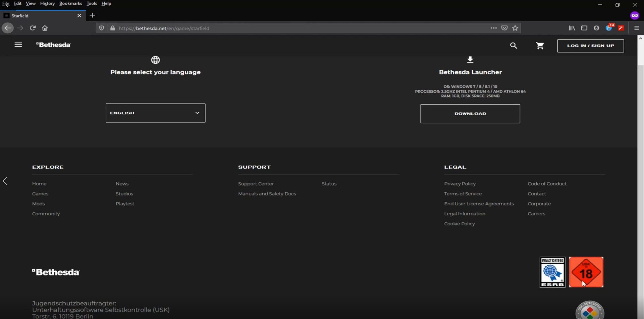Open the File menu
This screenshot has height=319, width=644.
tap(6, 4)
